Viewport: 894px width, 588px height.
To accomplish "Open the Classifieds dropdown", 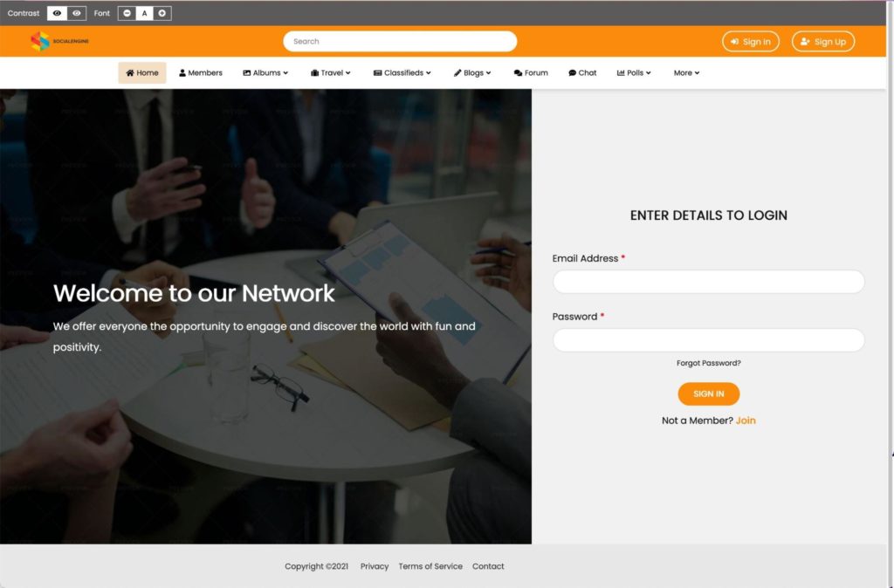I will tap(402, 73).
